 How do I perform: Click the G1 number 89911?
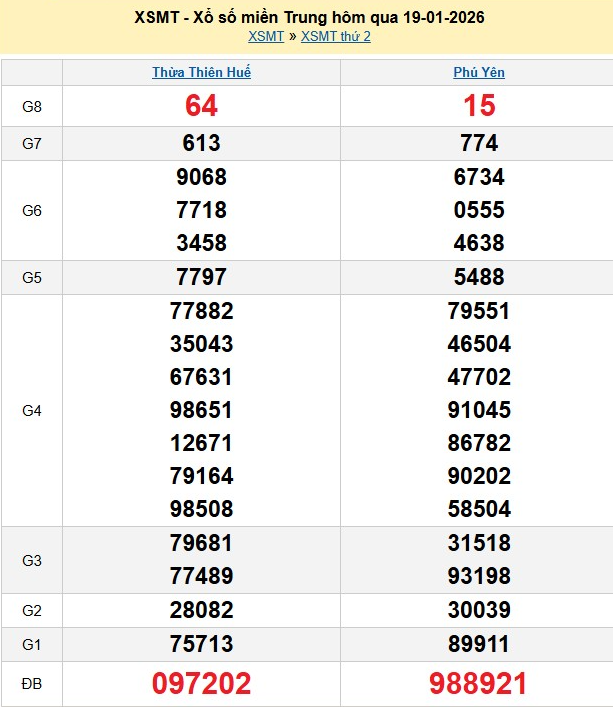click(479, 644)
